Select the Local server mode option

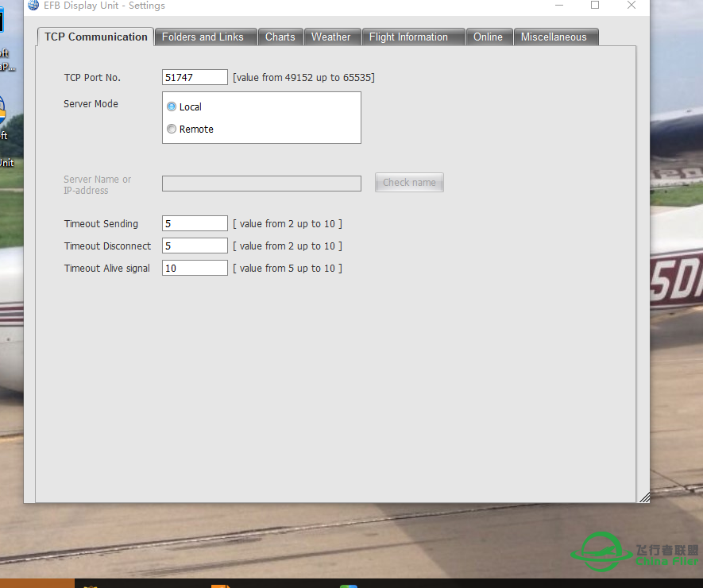click(172, 106)
